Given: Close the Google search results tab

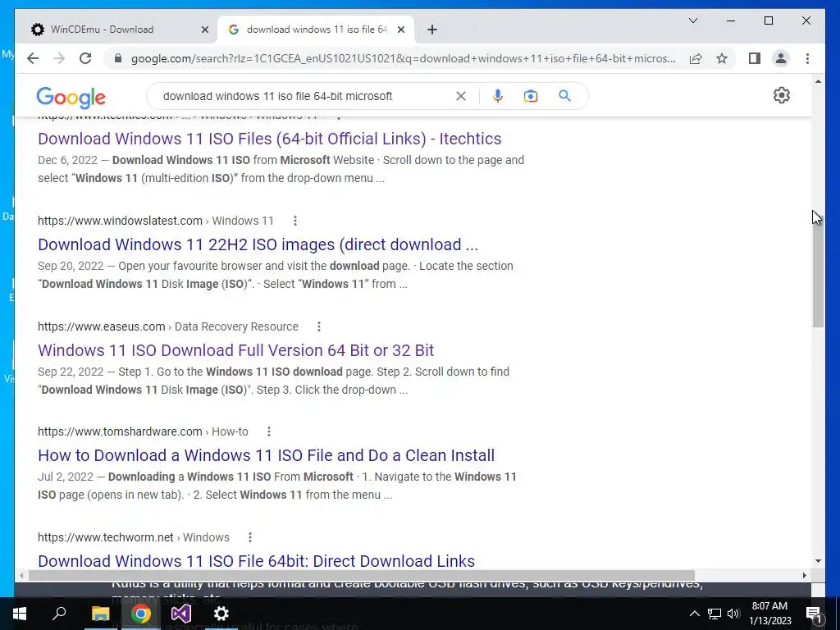Looking at the screenshot, I should tap(400, 30).
